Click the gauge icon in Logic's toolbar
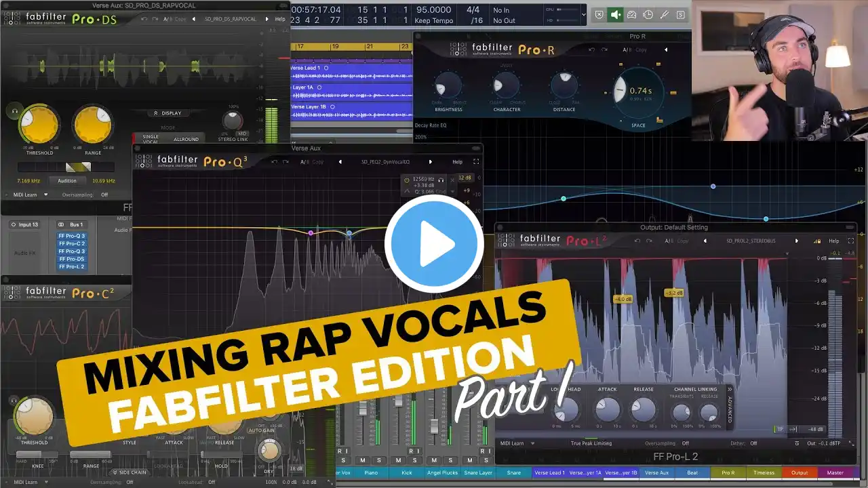Viewport: 868px width, 488px height. pyautogui.click(x=631, y=14)
